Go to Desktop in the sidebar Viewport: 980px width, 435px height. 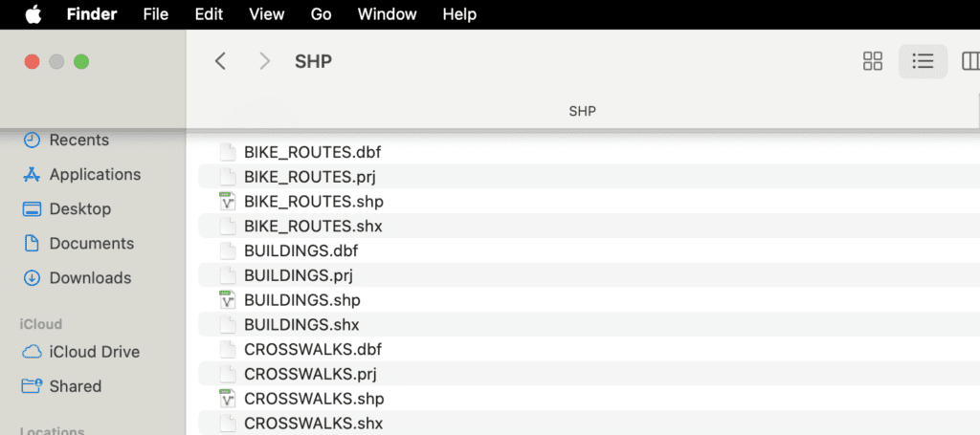pos(79,208)
